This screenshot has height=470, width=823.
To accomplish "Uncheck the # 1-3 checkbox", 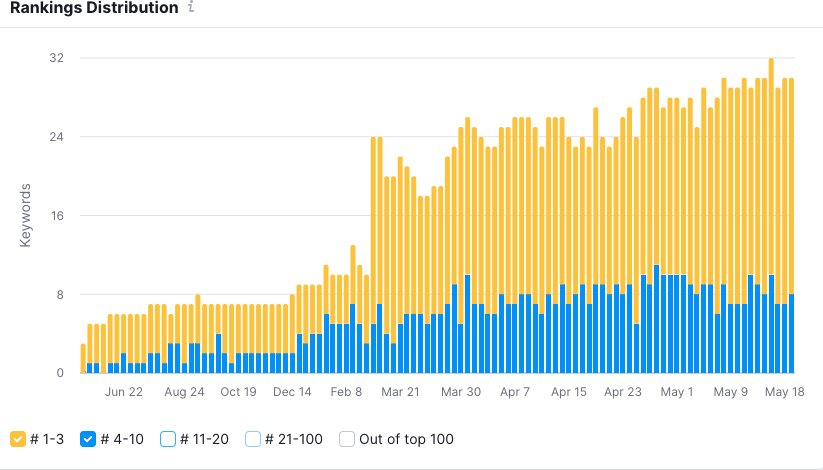I will [18, 439].
